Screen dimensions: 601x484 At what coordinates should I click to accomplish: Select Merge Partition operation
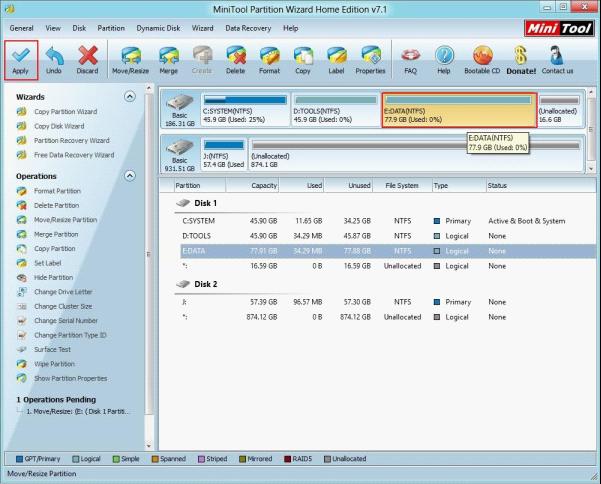point(56,234)
